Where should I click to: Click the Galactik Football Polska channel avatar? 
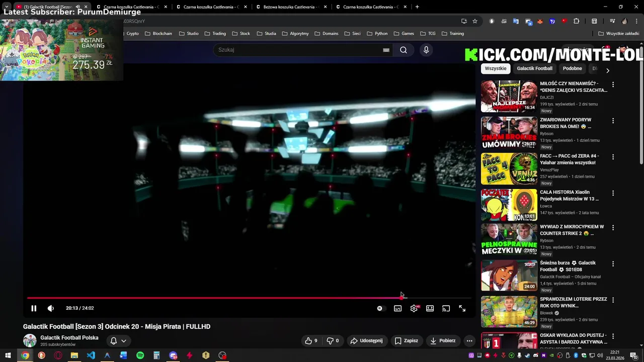click(30, 340)
